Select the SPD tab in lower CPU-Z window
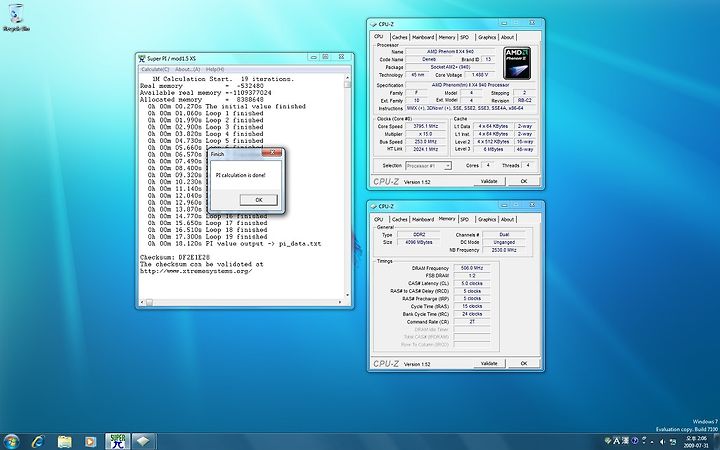This screenshot has width=720, height=450. [x=465, y=219]
